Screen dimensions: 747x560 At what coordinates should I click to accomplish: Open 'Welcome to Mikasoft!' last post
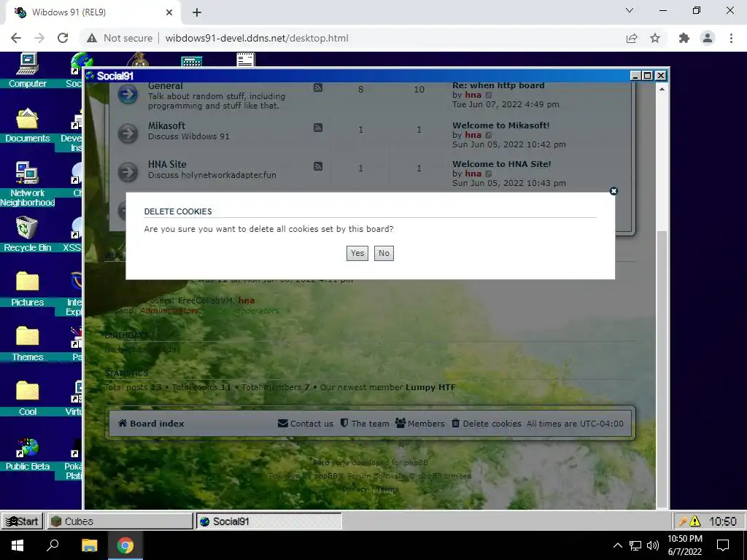click(x=500, y=125)
